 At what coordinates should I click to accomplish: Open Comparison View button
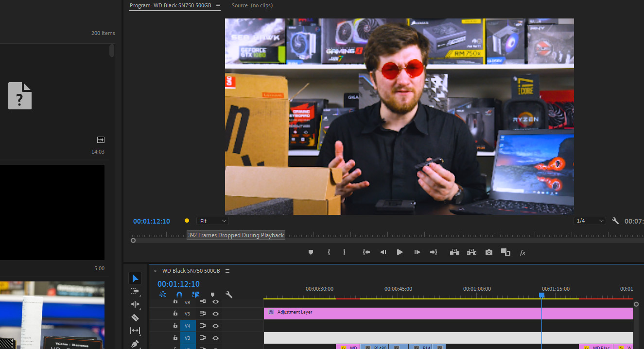point(505,252)
